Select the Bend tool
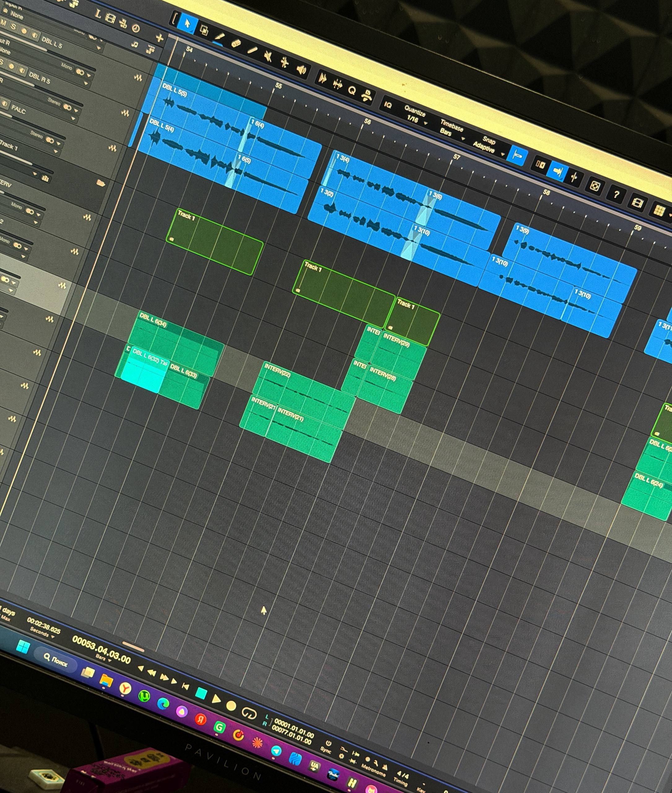Image resolution: width=672 pixels, height=793 pixels. (285, 63)
